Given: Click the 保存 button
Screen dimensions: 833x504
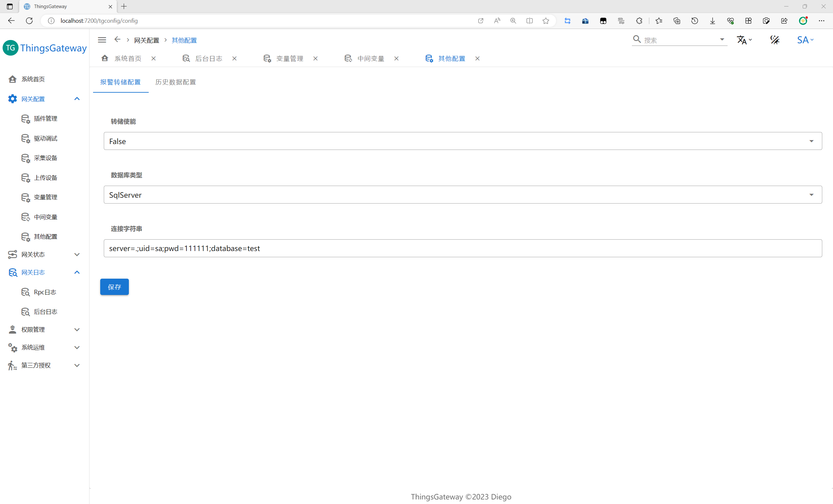Looking at the screenshot, I should pyautogui.click(x=114, y=287).
